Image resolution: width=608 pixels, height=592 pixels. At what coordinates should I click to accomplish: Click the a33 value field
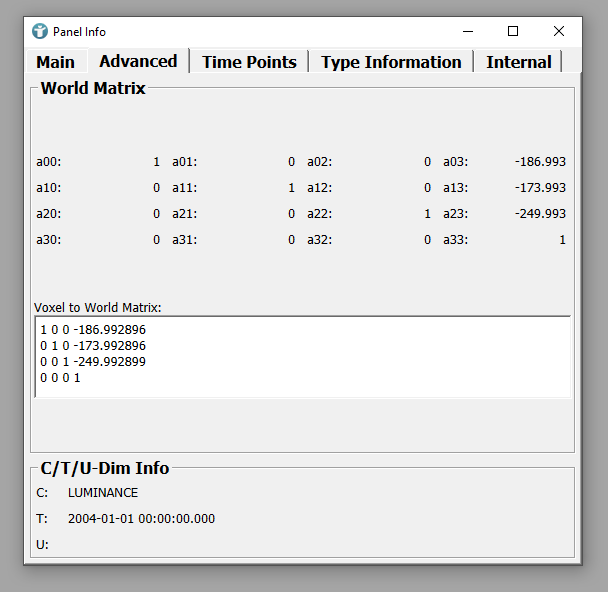[561, 240]
